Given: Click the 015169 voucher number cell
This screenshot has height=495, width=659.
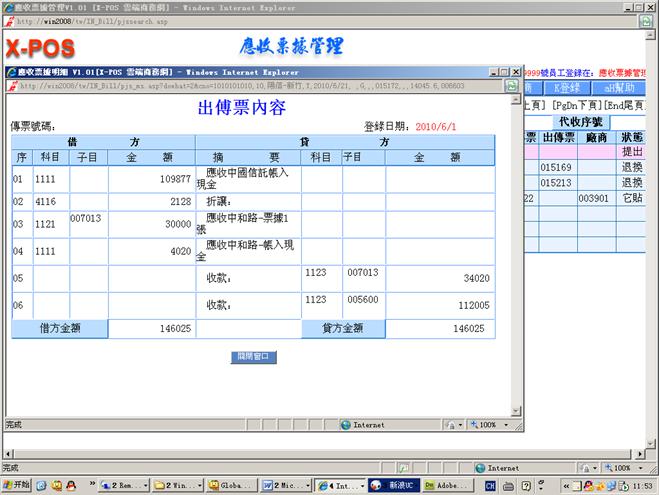Looking at the screenshot, I should tap(556, 168).
